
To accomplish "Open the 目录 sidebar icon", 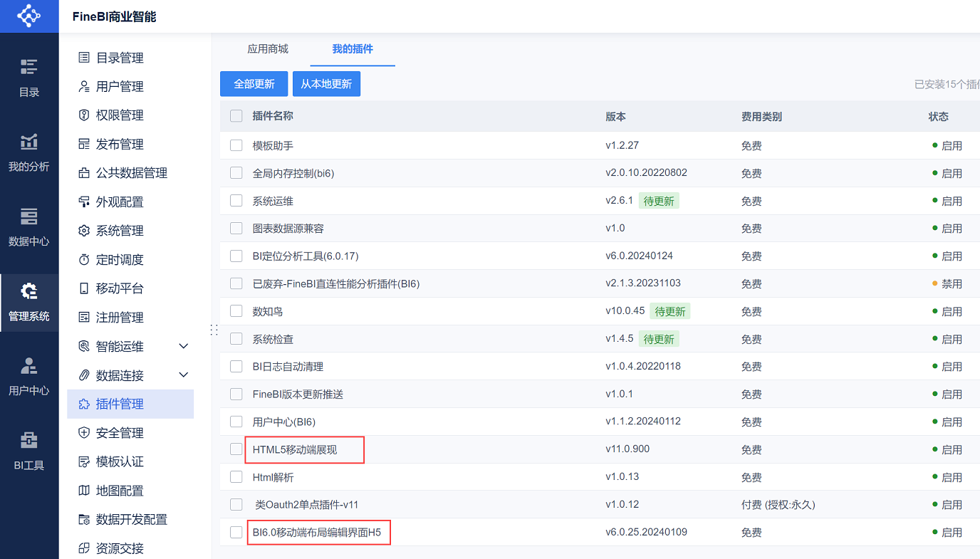I will [x=29, y=67].
